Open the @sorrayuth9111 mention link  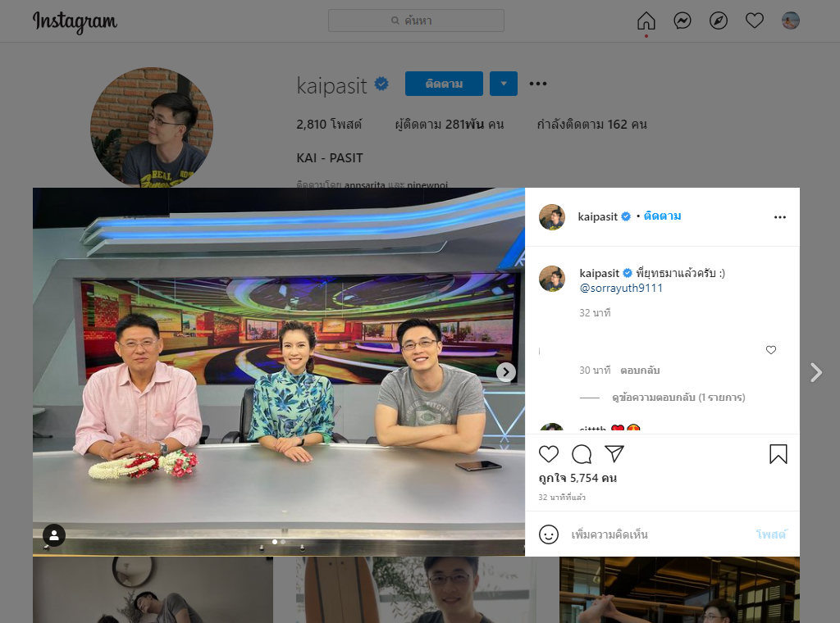point(621,289)
